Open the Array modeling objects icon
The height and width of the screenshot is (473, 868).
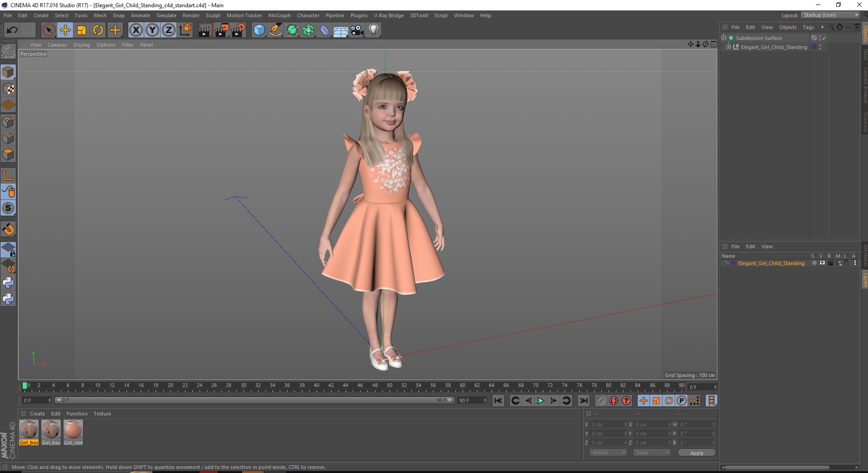pos(308,30)
